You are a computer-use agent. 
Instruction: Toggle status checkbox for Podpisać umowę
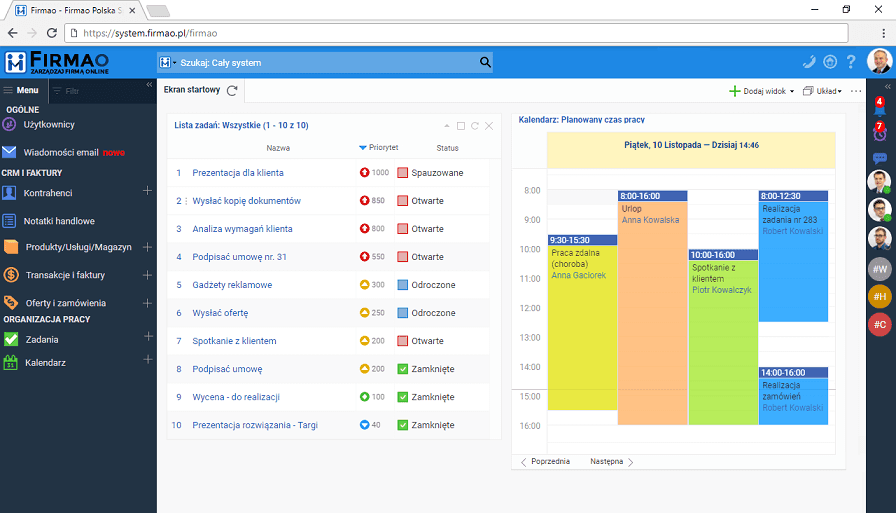pyautogui.click(x=403, y=369)
